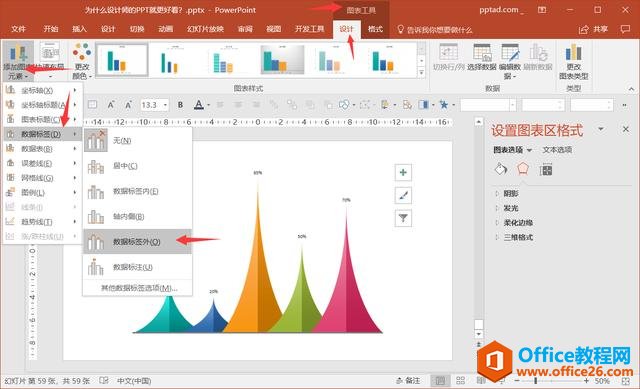Select 数据标签外(O) option

click(137, 242)
